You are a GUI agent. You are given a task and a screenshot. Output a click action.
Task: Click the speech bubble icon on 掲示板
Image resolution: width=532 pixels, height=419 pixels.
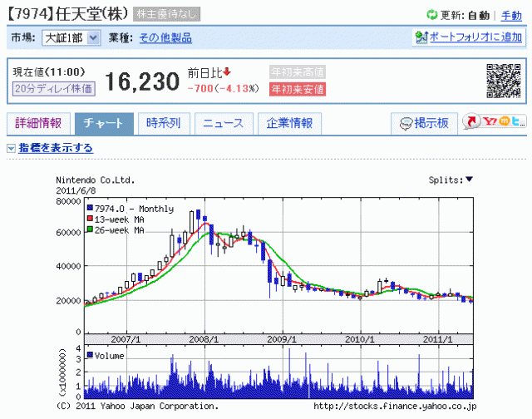point(406,124)
